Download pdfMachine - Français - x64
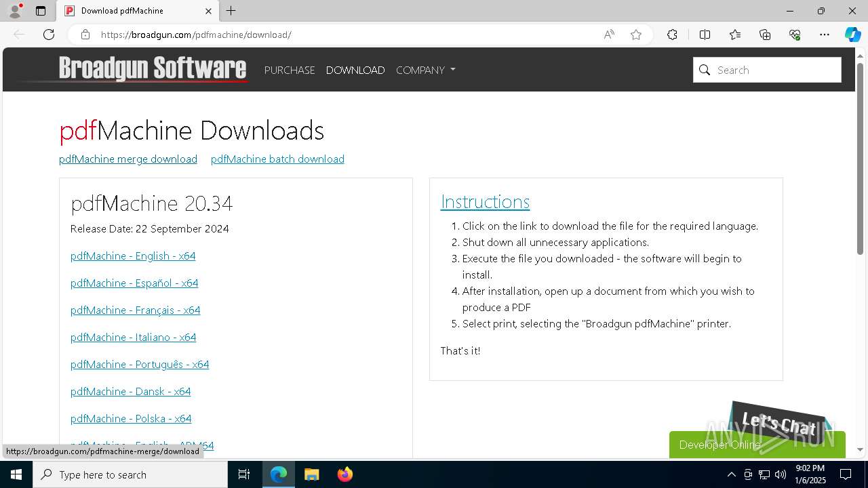Screen dimensions: 868x488 136,310
